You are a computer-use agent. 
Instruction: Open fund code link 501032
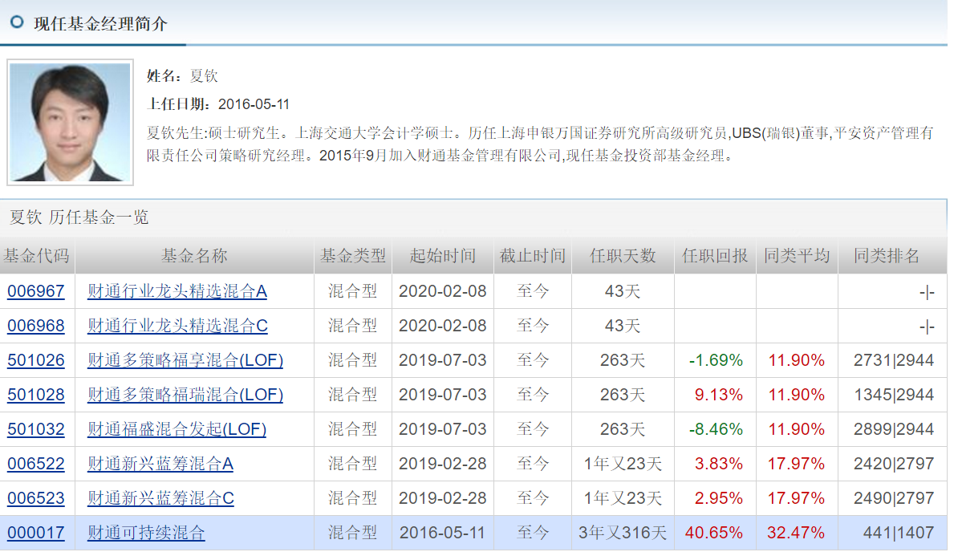(x=36, y=429)
